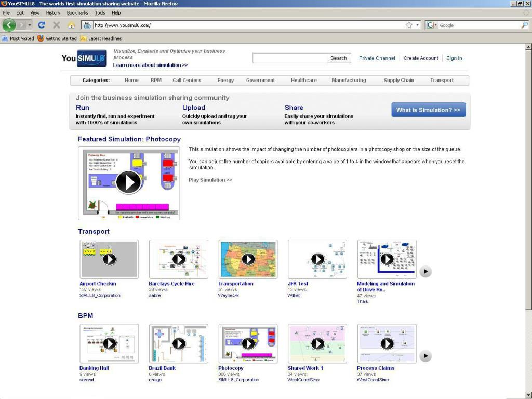
Task: Click the Sign In link
Action: (454, 58)
